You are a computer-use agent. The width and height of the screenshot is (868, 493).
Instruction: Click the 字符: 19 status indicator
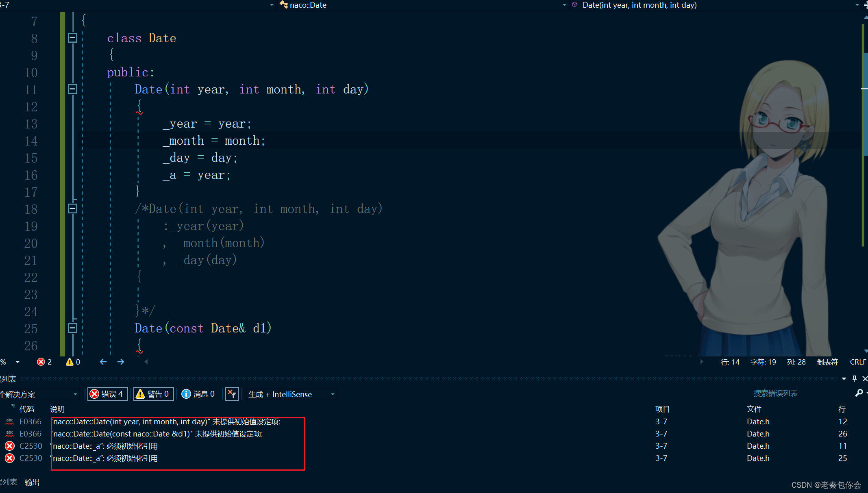pos(763,362)
